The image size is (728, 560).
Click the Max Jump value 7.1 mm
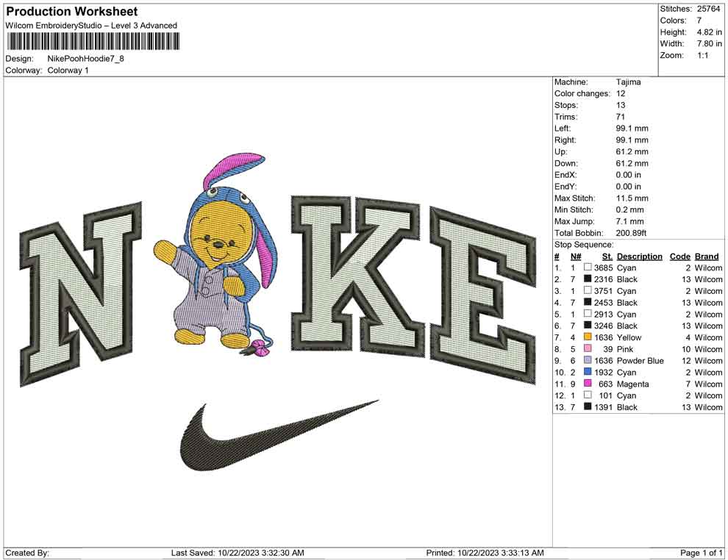(629, 221)
